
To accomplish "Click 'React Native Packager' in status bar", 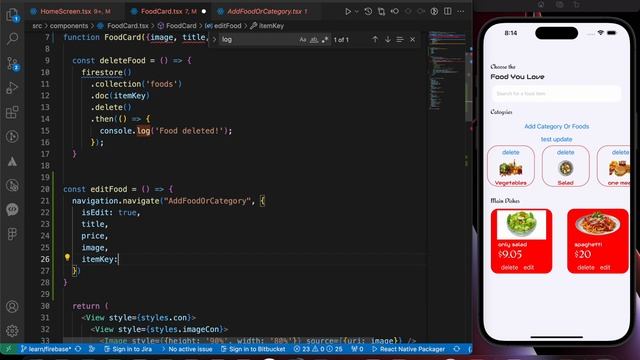I will tap(408, 349).
